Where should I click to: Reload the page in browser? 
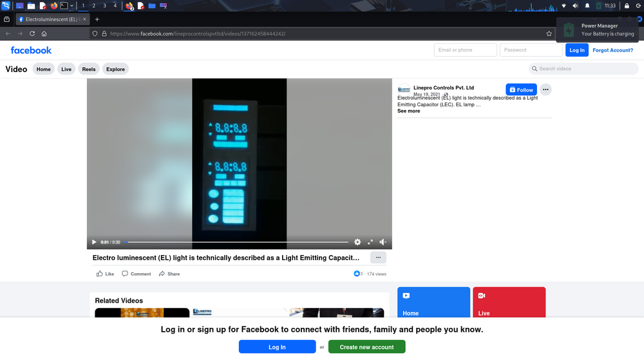point(32,33)
